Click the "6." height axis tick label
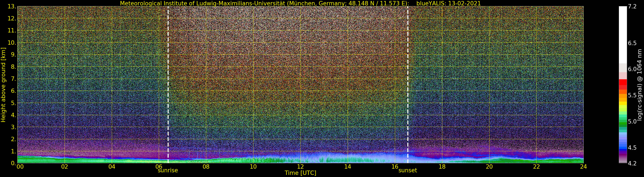 tap(13, 91)
